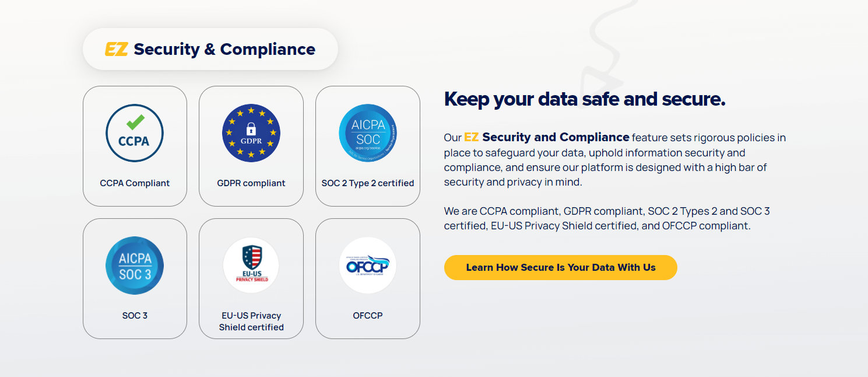This screenshot has height=377, width=868.
Task: Click the OFCCP logo icon
Action: (x=368, y=266)
